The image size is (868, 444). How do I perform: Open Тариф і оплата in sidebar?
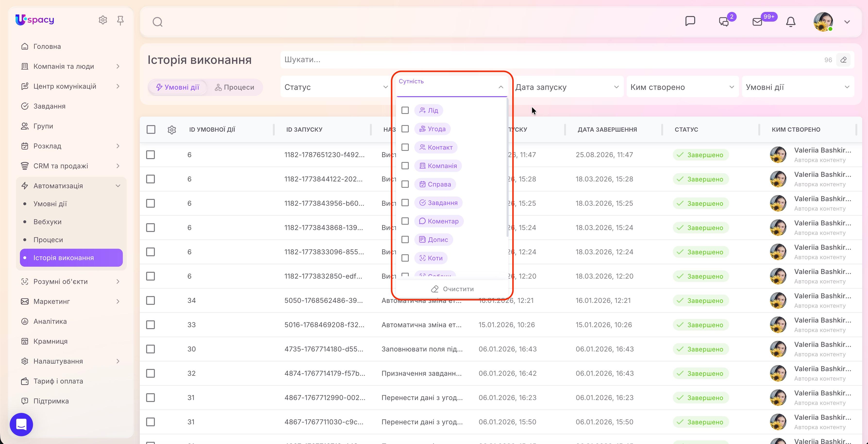pyautogui.click(x=58, y=381)
